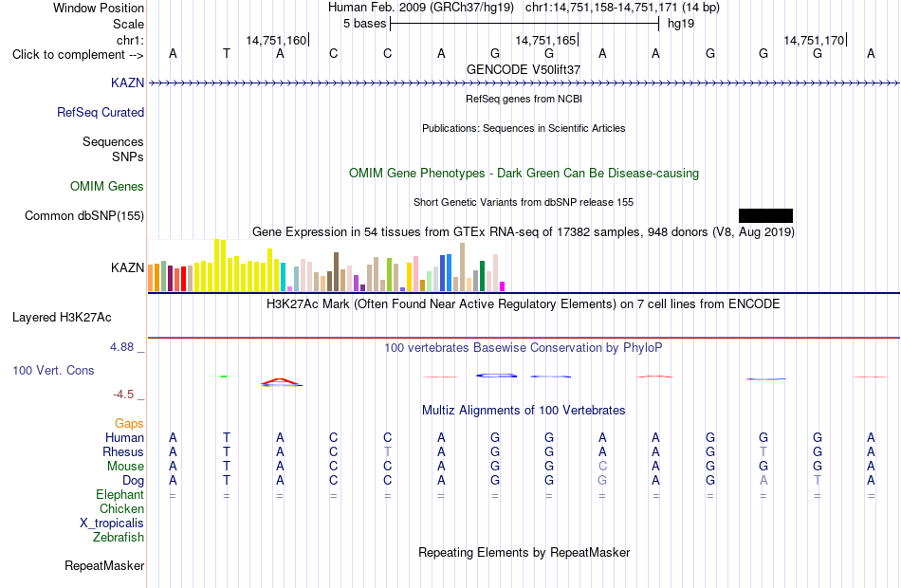Image resolution: width=901 pixels, height=588 pixels.
Task: Click 'RefSeq genes from NCBI' title
Action: (x=524, y=99)
